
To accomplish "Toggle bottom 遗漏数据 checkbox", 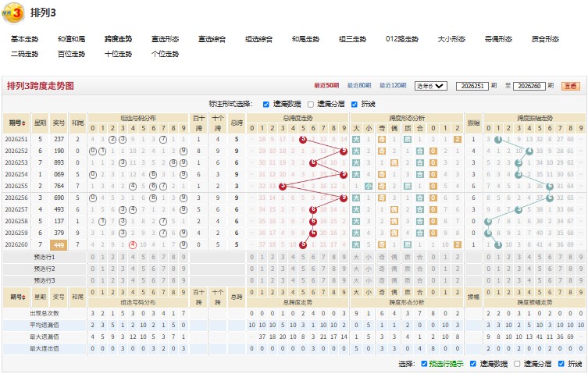I will [x=473, y=364].
